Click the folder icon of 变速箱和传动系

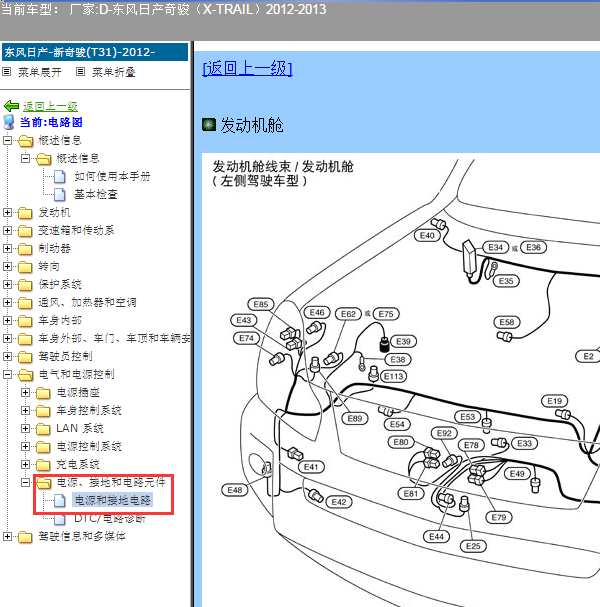(25, 231)
